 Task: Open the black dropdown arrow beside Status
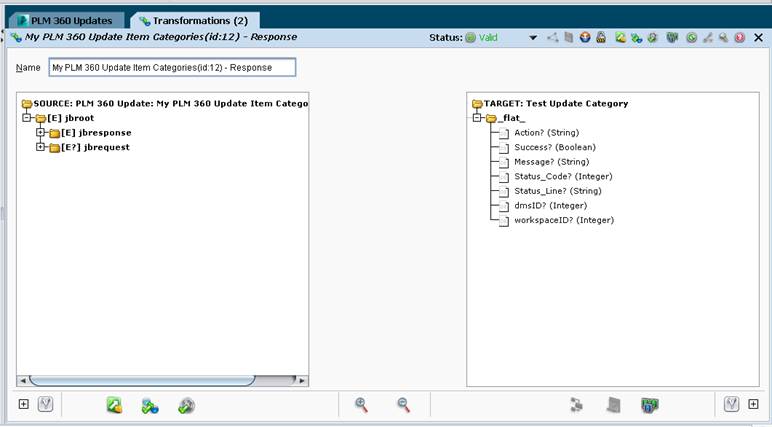[x=533, y=38]
